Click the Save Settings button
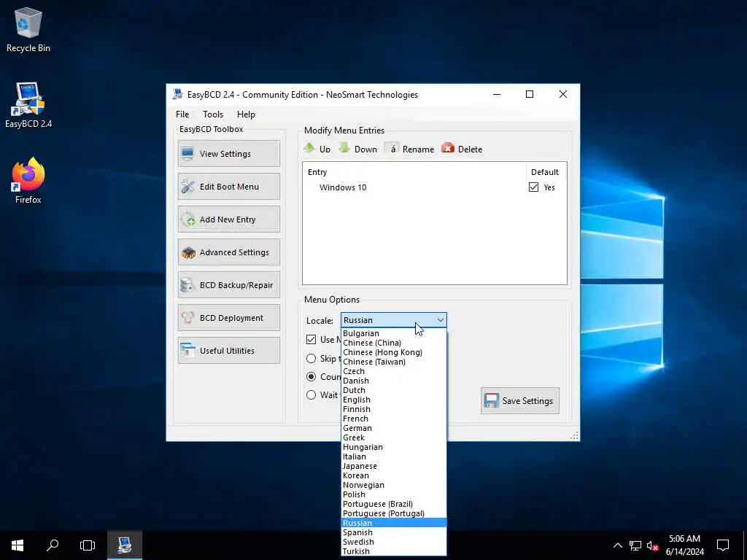Screen dimensions: 747x560 pos(519,400)
